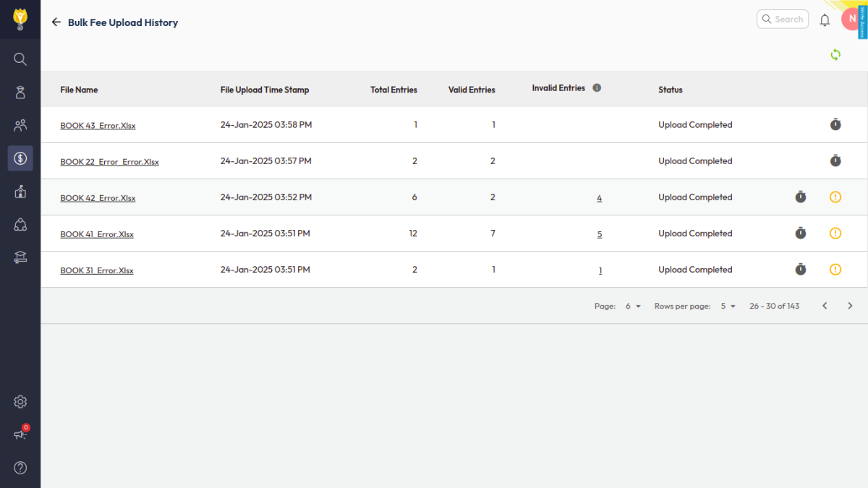View the 5 invalid entries for BOOK 41
The height and width of the screenshot is (488, 868).
coord(599,234)
